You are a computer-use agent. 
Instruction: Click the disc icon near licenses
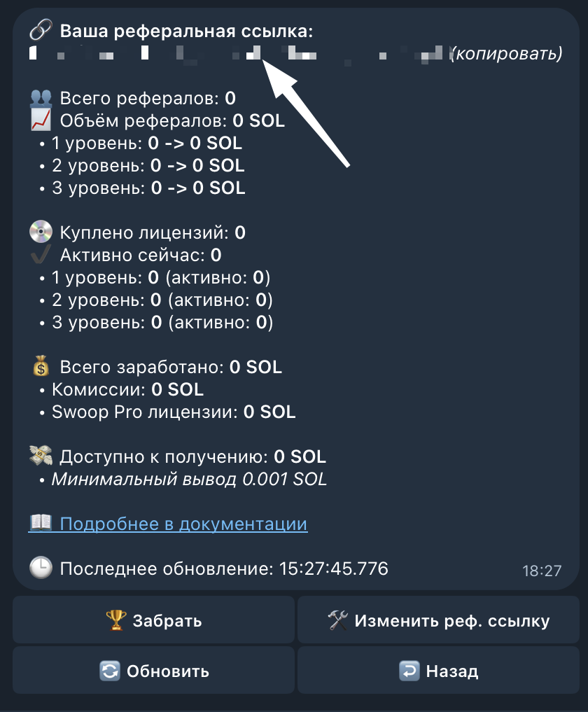coord(41,232)
